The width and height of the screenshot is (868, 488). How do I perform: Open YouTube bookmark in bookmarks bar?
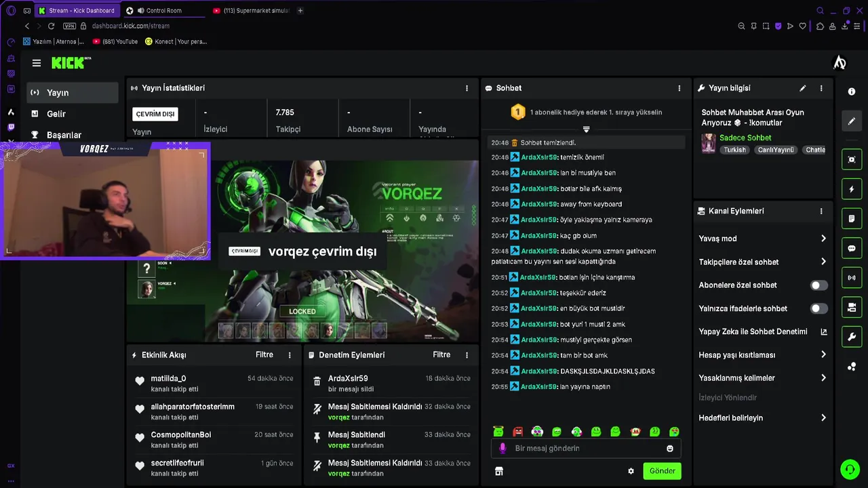tap(115, 41)
